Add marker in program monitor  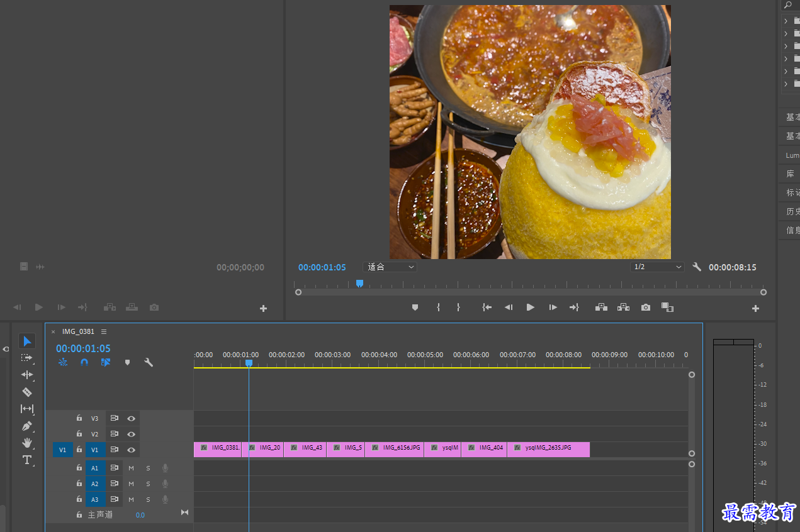click(415, 308)
